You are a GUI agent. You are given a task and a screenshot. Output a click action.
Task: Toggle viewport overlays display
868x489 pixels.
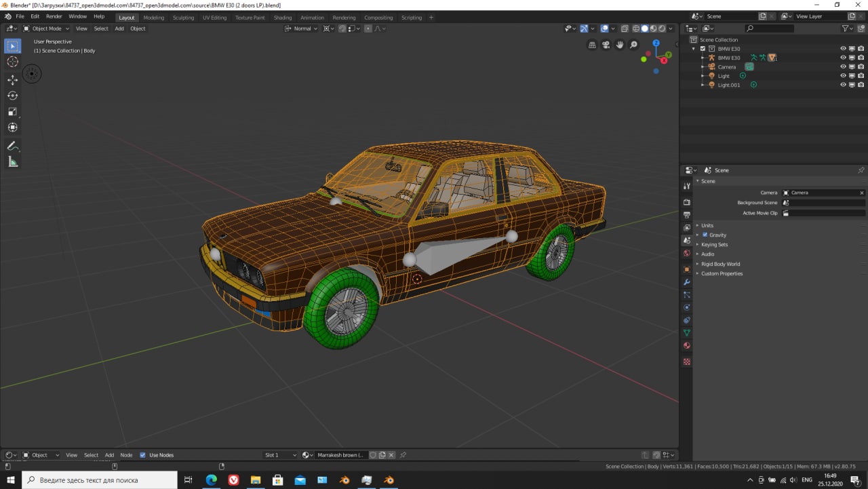[x=604, y=28]
